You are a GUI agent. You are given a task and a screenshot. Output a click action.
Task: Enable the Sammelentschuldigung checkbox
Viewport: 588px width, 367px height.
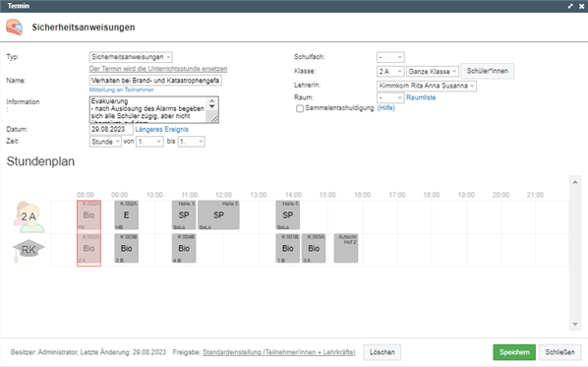(300, 108)
